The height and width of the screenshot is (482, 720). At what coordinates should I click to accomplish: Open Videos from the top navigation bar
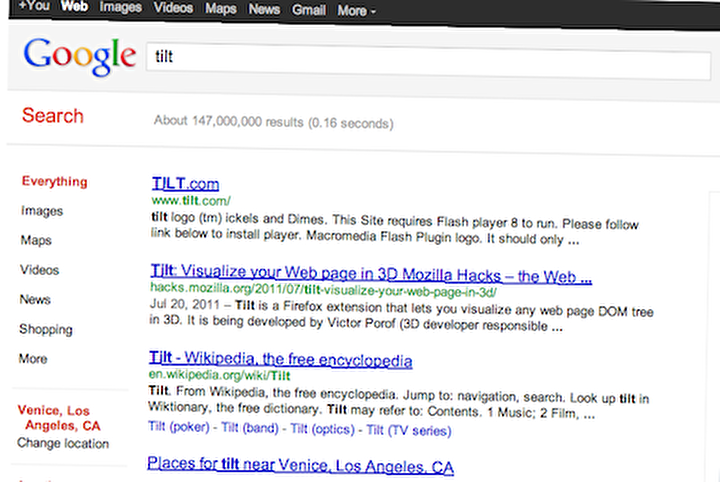point(173,8)
